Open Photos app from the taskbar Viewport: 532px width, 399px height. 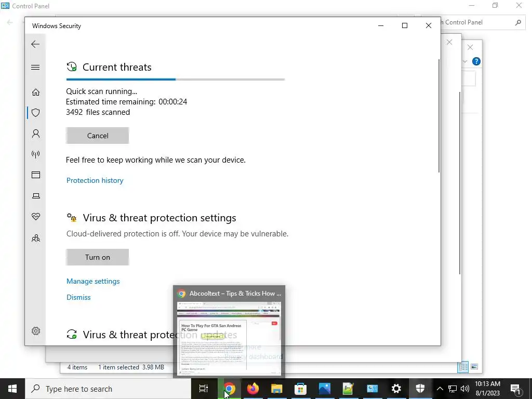pos(324,389)
